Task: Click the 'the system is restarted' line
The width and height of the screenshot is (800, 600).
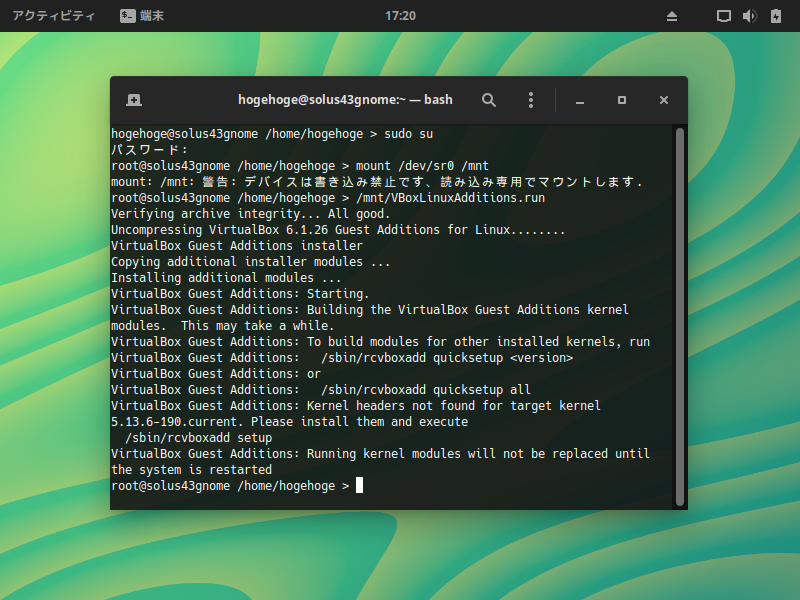Action: click(191, 470)
